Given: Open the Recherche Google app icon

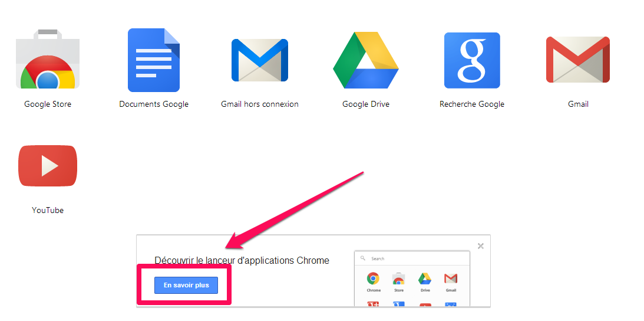Looking at the screenshot, I should point(472,60).
